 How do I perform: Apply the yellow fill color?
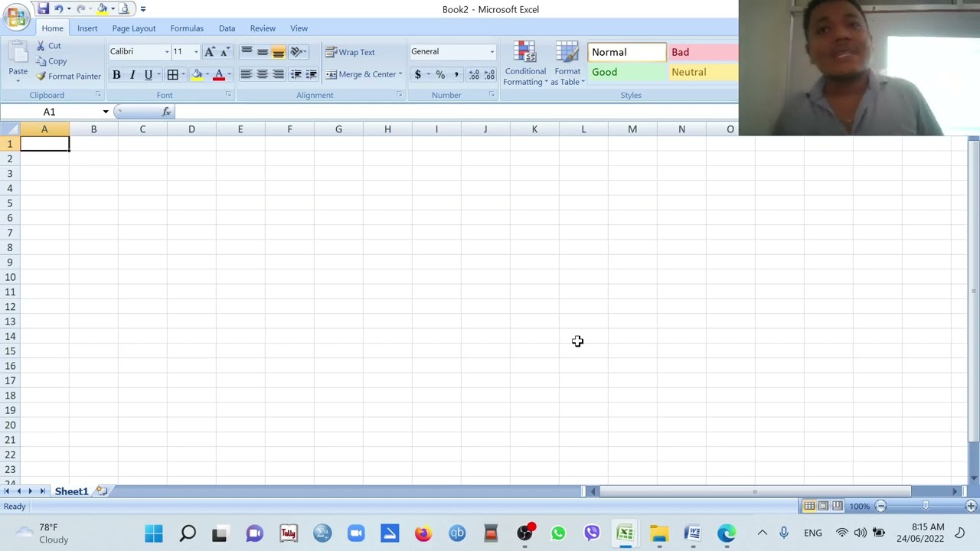click(x=197, y=74)
